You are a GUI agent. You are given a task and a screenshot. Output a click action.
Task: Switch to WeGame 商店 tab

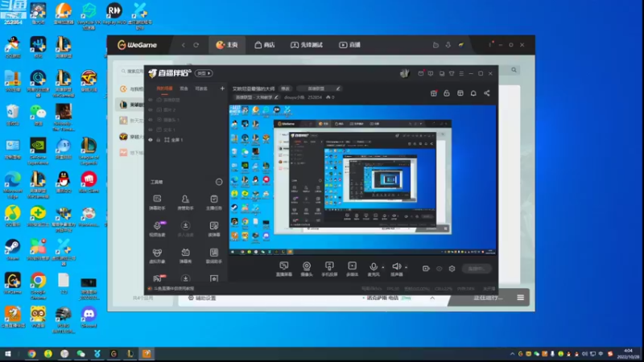(265, 45)
